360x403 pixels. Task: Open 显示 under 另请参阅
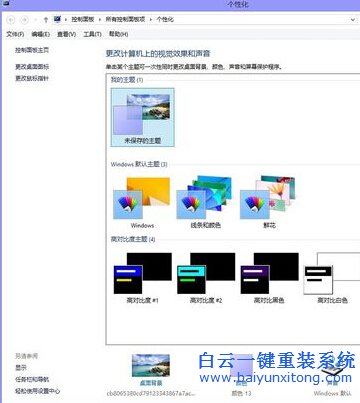point(21,368)
